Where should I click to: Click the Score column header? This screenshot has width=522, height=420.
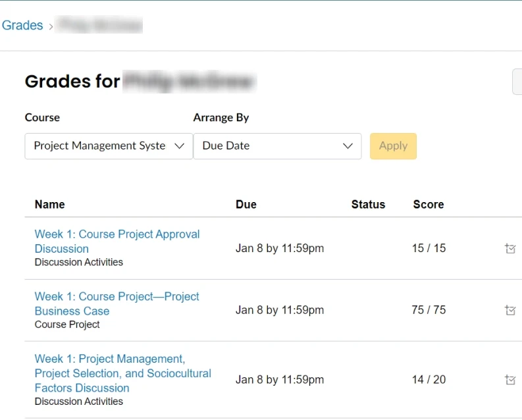click(x=429, y=205)
